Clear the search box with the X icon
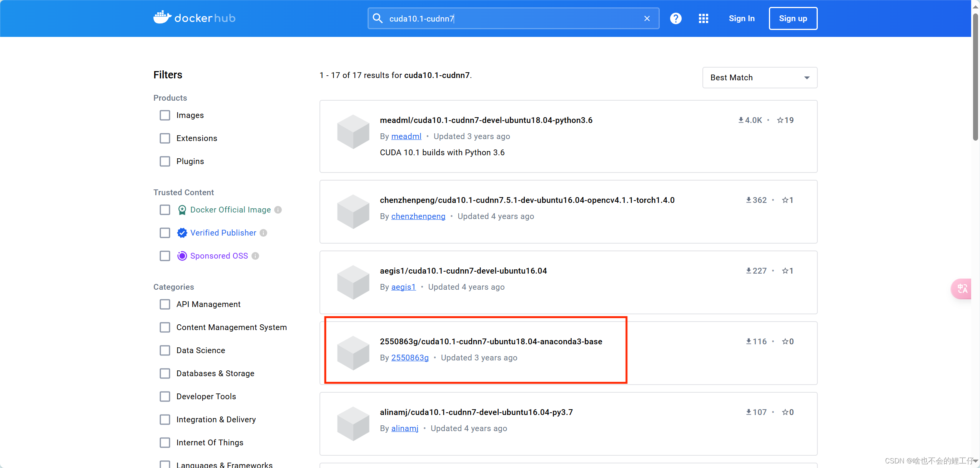 [647, 18]
